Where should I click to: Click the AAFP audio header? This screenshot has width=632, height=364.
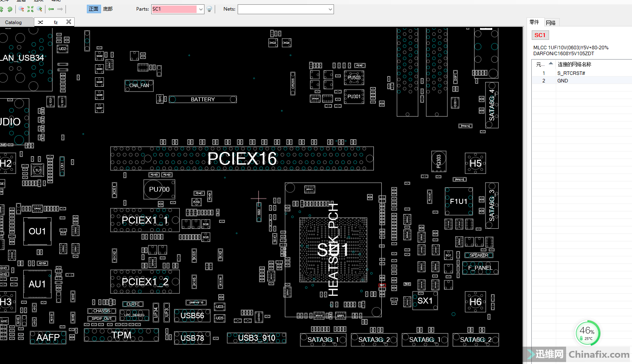(x=48, y=338)
